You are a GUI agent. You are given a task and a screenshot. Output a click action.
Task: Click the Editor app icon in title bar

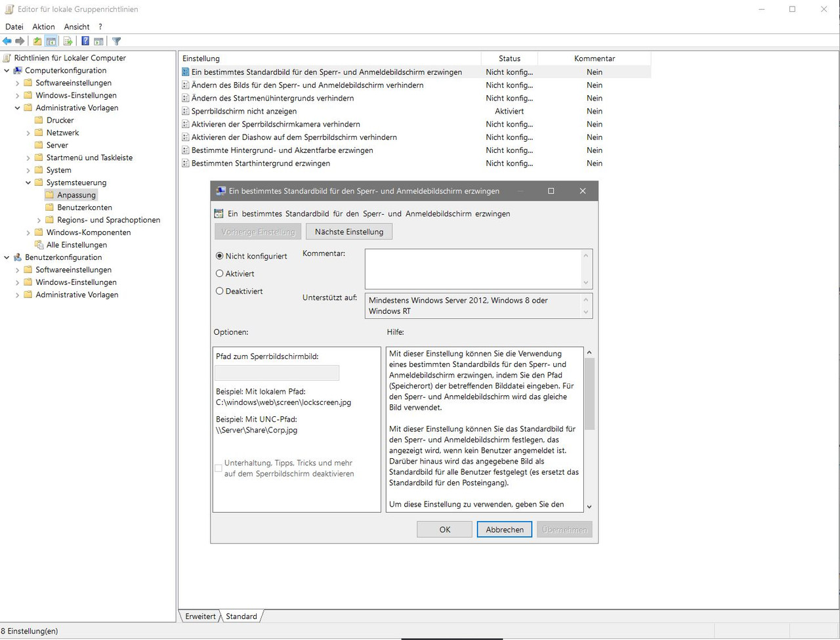tap(9, 9)
